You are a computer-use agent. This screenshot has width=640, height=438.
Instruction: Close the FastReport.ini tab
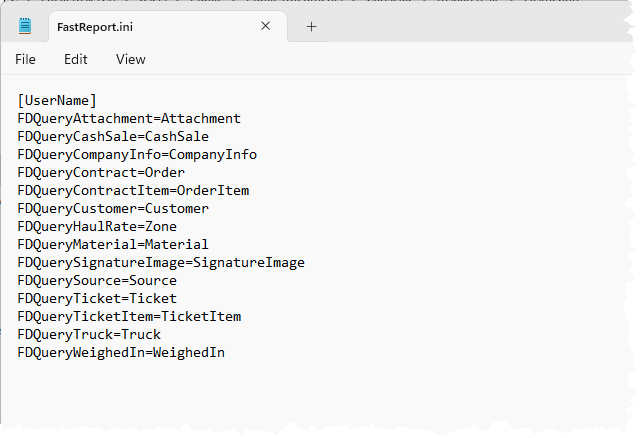pos(265,26)
